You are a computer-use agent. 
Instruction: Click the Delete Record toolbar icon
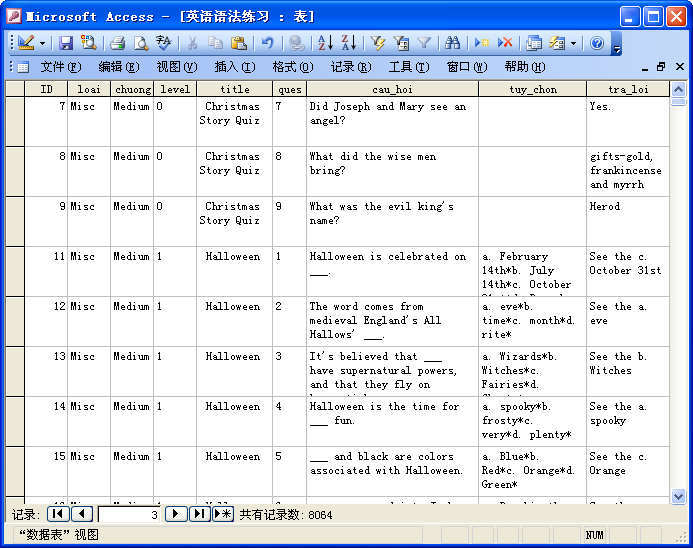505,42
